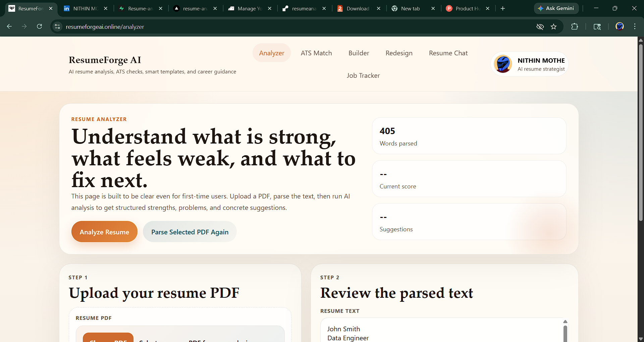The image size is (644, 342).
Task: Bookmark this page using the star icon
Action: [554, 26]
